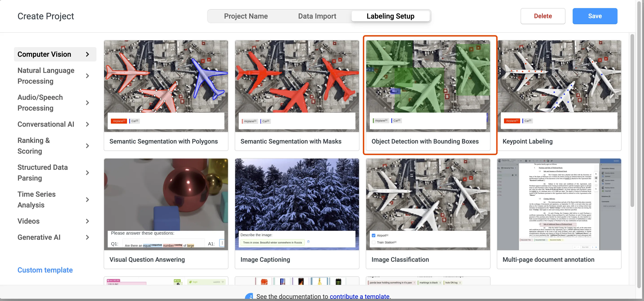The height and width of the screenshot is (301, 644).
Task: Expand Audio/Speech Processing category
Action: 87,103
